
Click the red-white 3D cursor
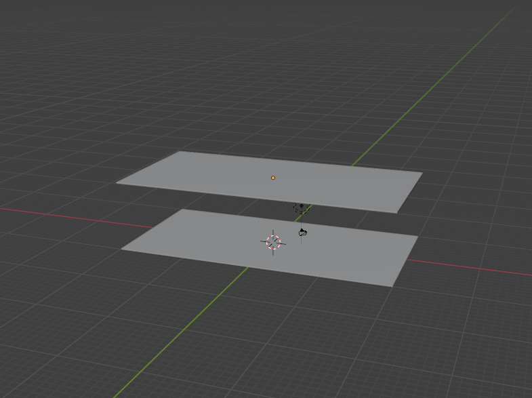click(273, 242)
